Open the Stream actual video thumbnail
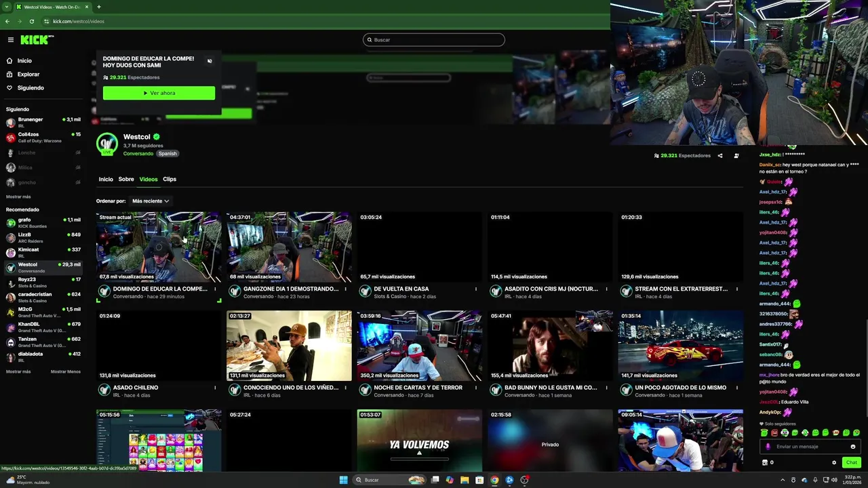The height and width of the screenshot is (488, 868). (x=159, y=247)
